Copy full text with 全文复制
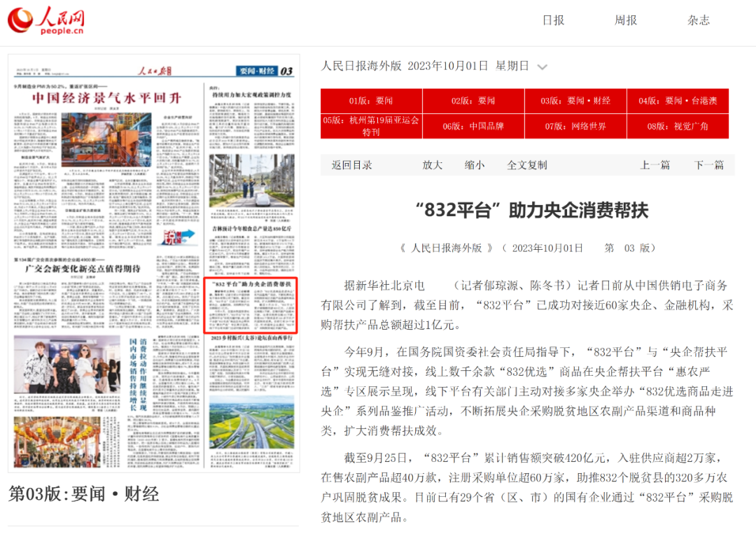This screenshot has width=756, height=534. [526, 165]
